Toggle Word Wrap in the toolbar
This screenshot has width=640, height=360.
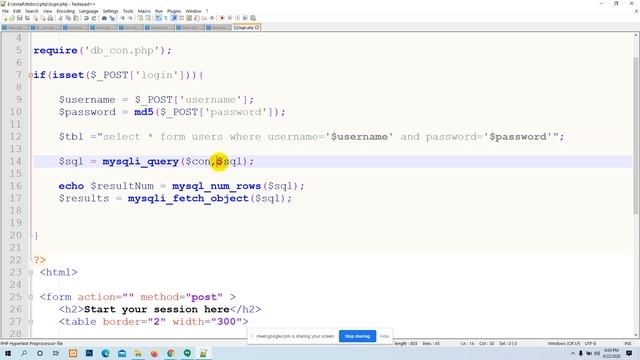pyautogui.click(x=158, y=18)
